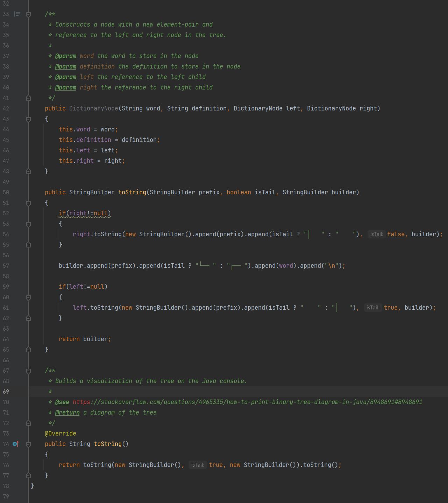Image resolution: width=448 pixels, height=503 pixels.
Task: Click line number 64 in the gutter
Action: pos(6,339)
